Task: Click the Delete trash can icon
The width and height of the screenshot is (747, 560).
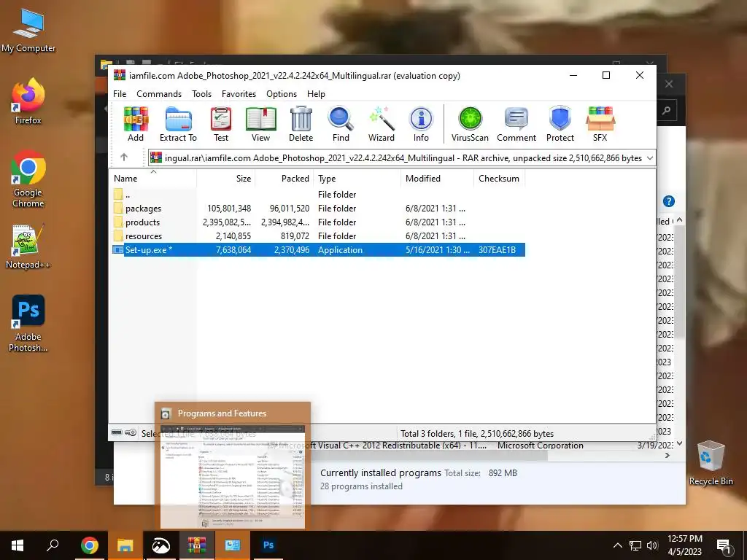Action: coord(301,123)
